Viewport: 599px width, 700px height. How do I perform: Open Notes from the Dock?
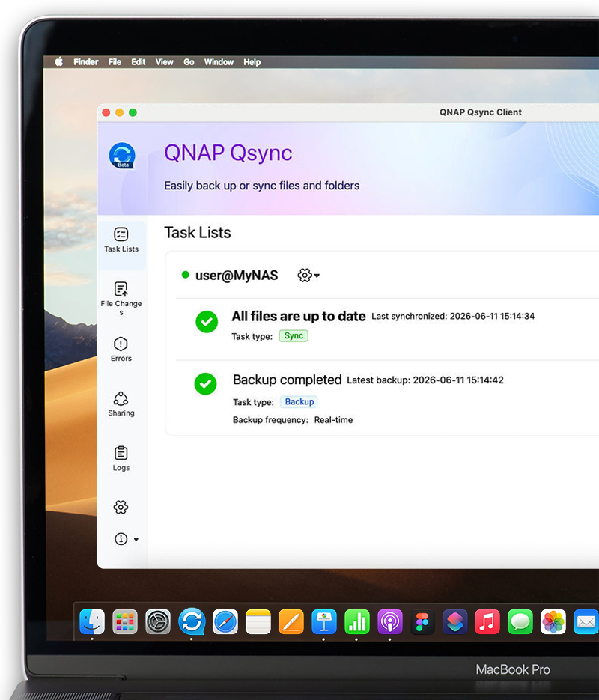click(258, 621)
